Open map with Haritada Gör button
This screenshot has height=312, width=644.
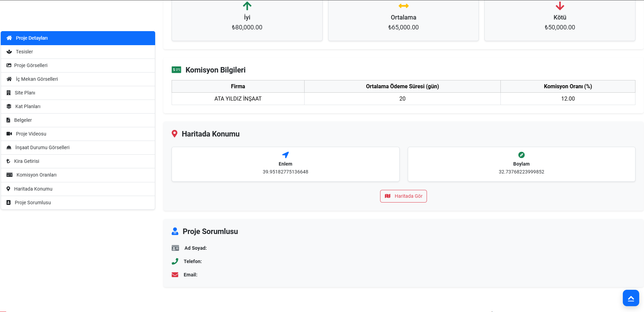pyautogui.click(x=403, y=196)
